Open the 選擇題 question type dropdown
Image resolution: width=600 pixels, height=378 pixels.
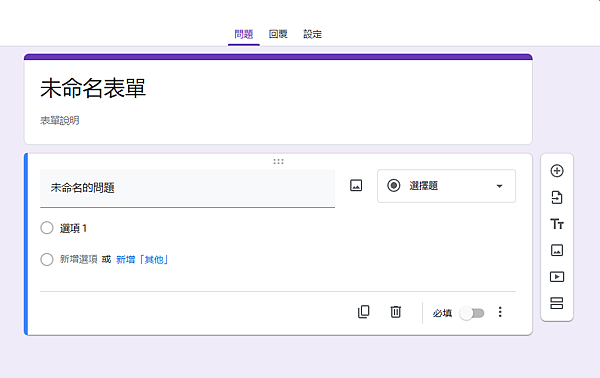click(446, 186)
